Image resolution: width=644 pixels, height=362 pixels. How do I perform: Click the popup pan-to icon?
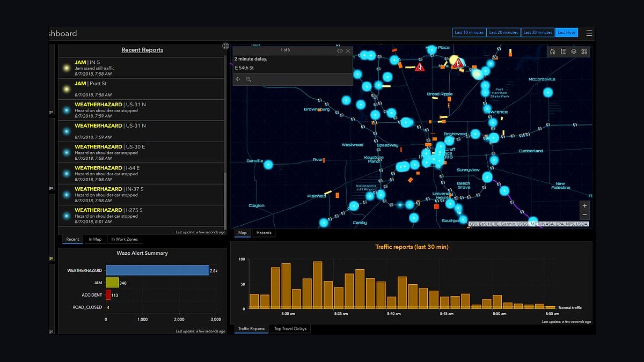pos(238,79)
